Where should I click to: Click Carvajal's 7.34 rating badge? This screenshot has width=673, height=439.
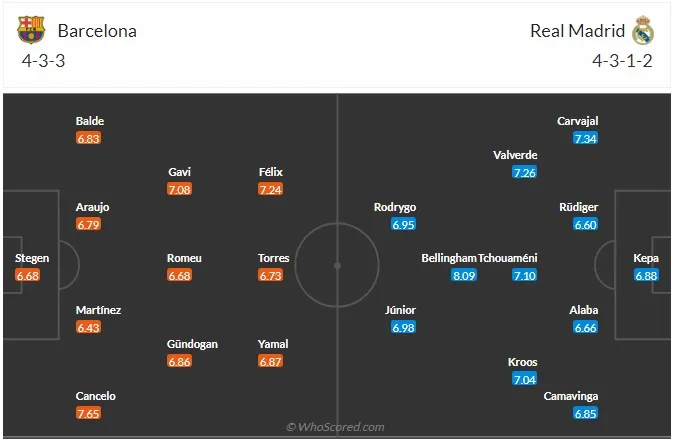point(585,138)
